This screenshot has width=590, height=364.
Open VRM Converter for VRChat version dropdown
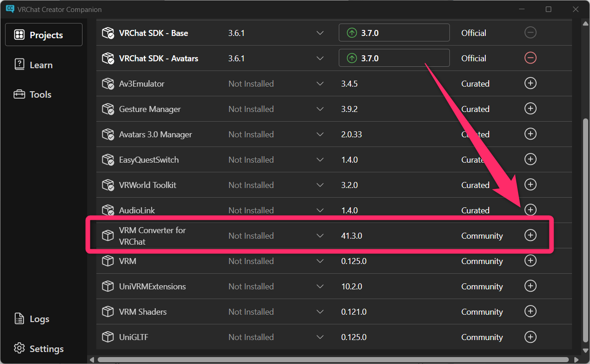tap(320, 236)
